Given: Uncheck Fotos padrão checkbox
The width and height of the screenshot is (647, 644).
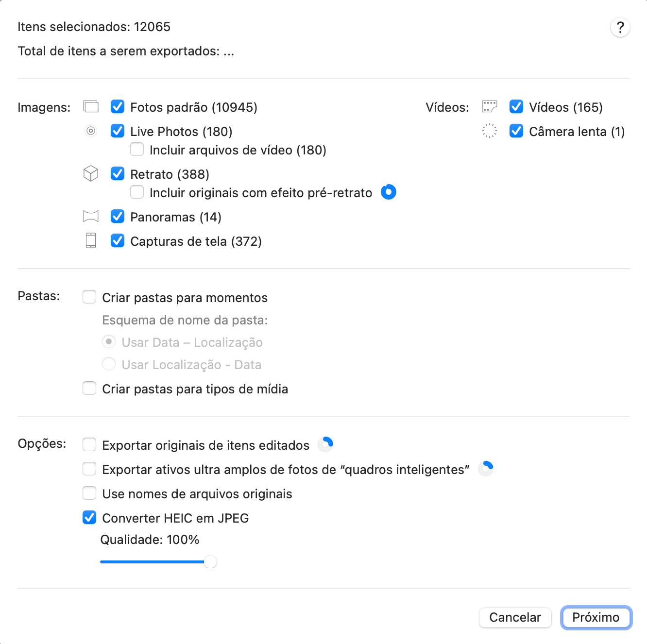Looking at the screenshot, I should [118, 106].
